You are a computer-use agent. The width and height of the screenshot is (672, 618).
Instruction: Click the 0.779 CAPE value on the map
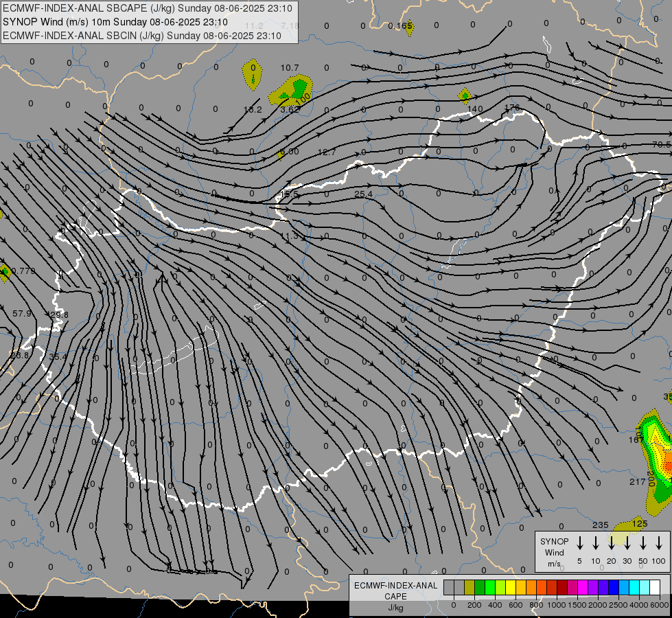(23, 271)
